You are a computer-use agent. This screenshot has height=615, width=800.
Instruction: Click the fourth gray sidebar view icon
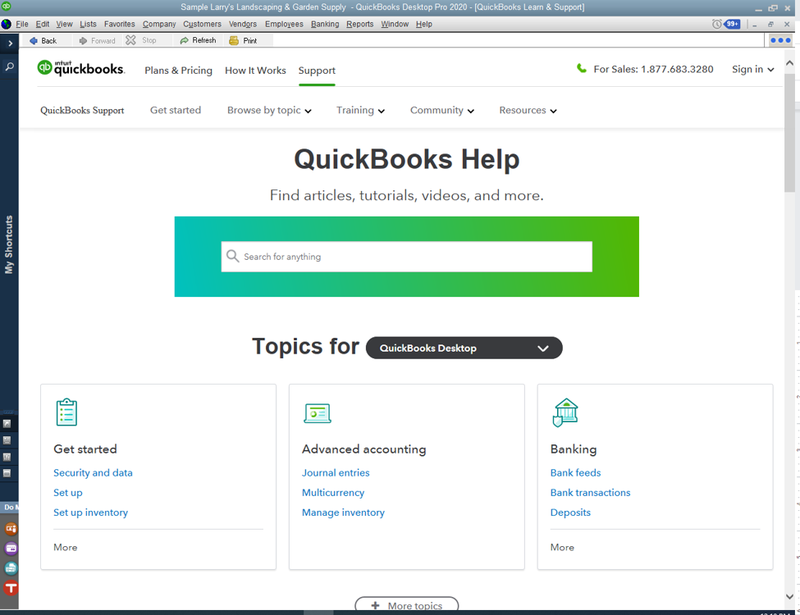(x=7, y=473)
